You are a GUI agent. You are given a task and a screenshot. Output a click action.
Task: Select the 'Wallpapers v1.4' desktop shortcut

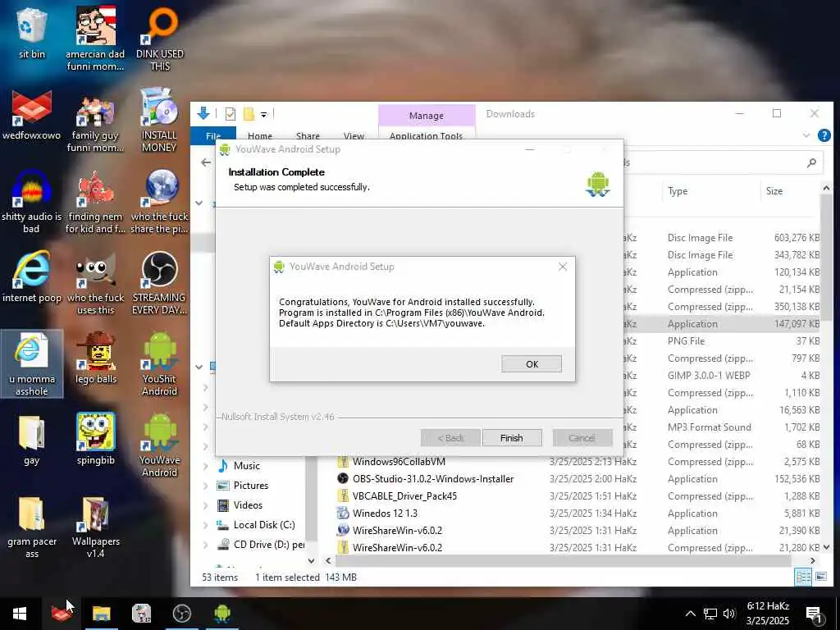[95, 527]
